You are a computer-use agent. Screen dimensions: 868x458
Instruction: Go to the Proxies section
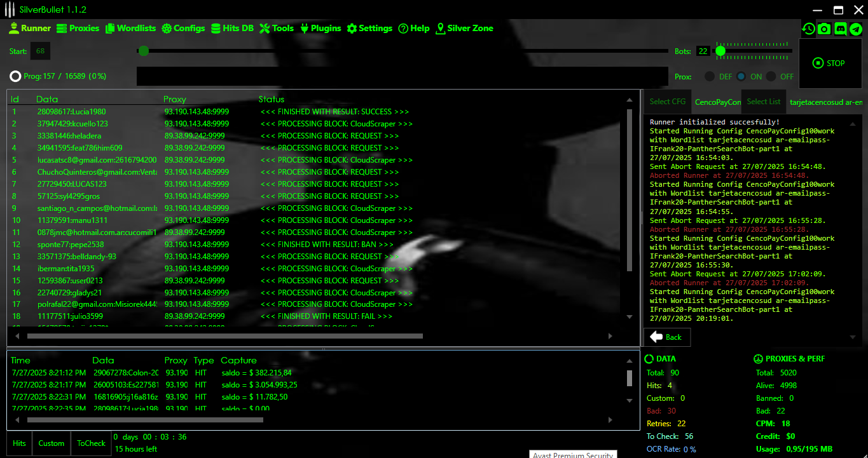[x=78, y=28]
